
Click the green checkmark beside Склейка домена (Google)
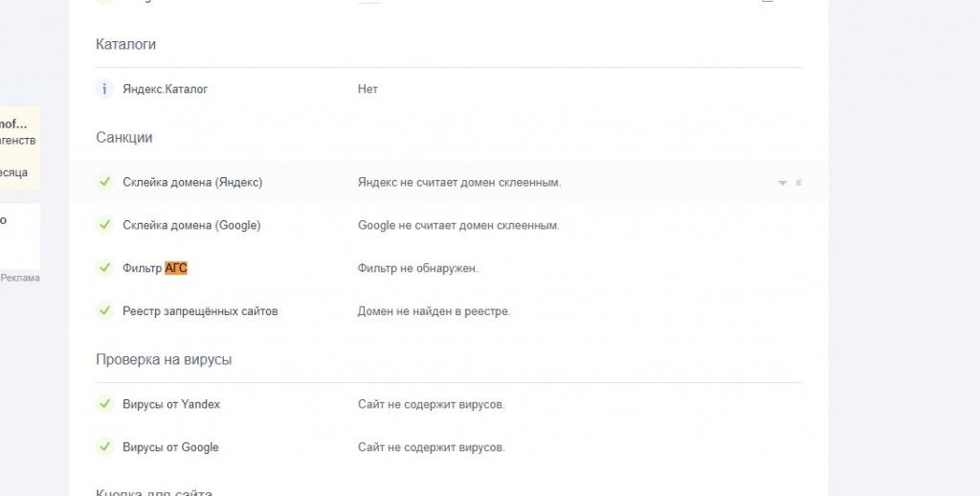click(105, 225)
